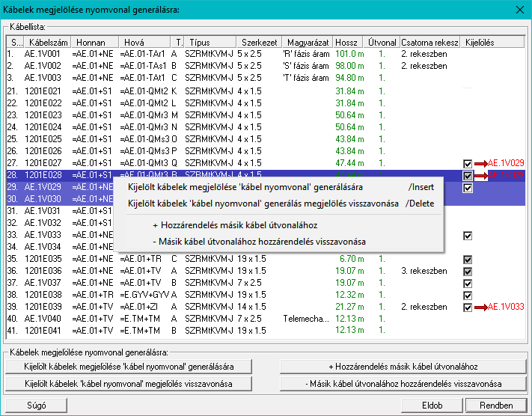This screenshot has height=416, width=532.
Task: Confirm with Rendben button
Action: coord(496,405)
